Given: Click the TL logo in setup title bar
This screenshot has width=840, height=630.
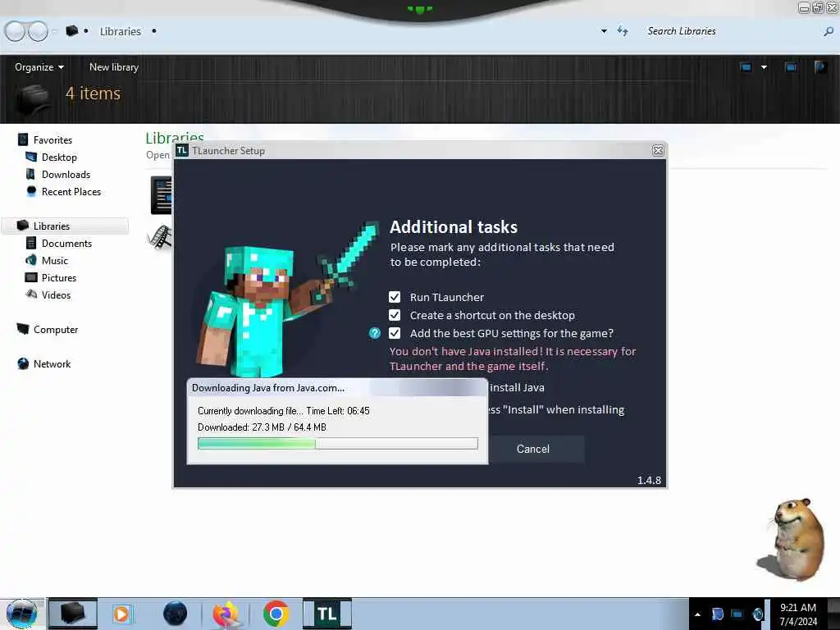Looking at the screenshot, I should pyautogui.click(x=181, y=151).
